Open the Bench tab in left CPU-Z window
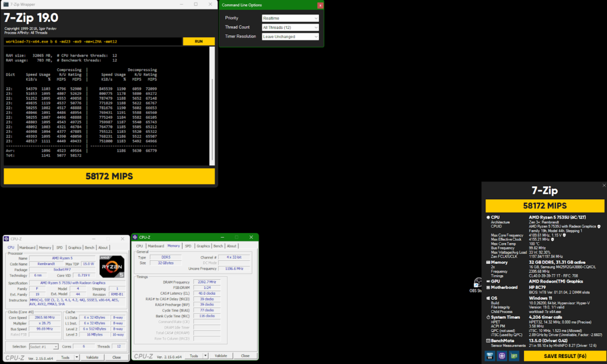 (x=90, y=248)
